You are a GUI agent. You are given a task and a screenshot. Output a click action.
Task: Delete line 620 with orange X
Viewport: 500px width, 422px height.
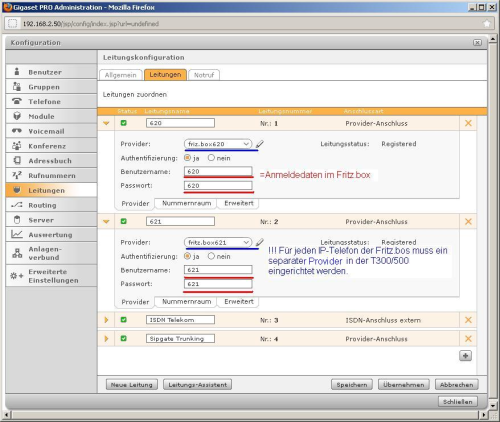(468, 123)
